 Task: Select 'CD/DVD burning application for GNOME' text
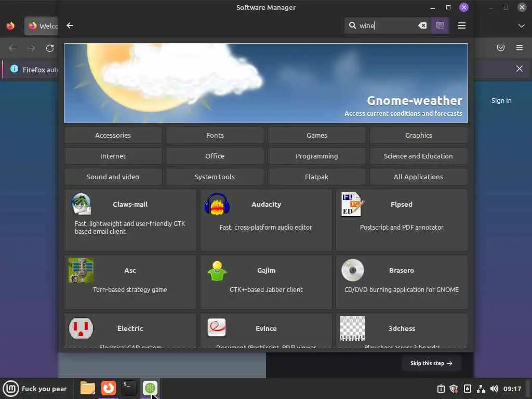pos(402,290)
